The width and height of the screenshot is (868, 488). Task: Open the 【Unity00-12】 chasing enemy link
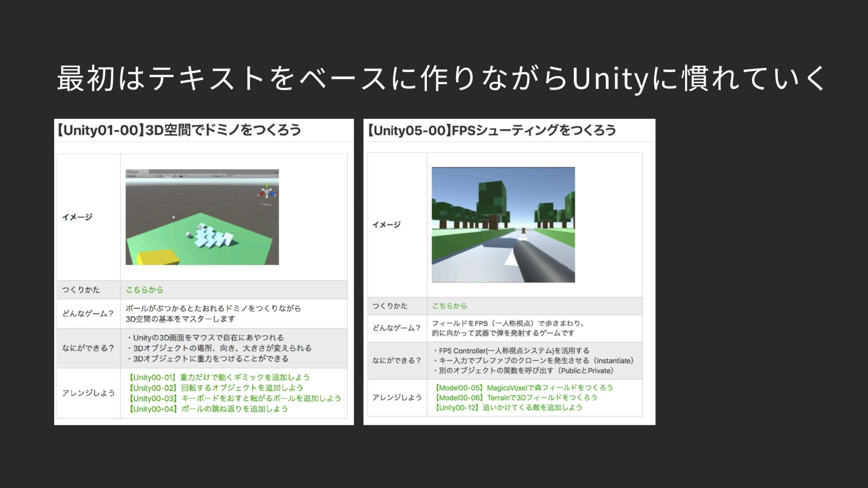(508, 407)
